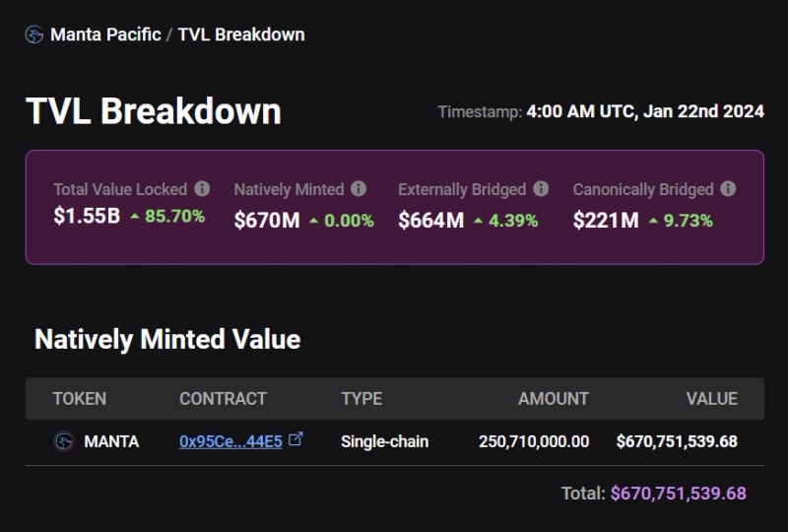This screenshot has height=532, width=788.
Task: Open Manta Pacific breadcrumb link
Action: 105,34
